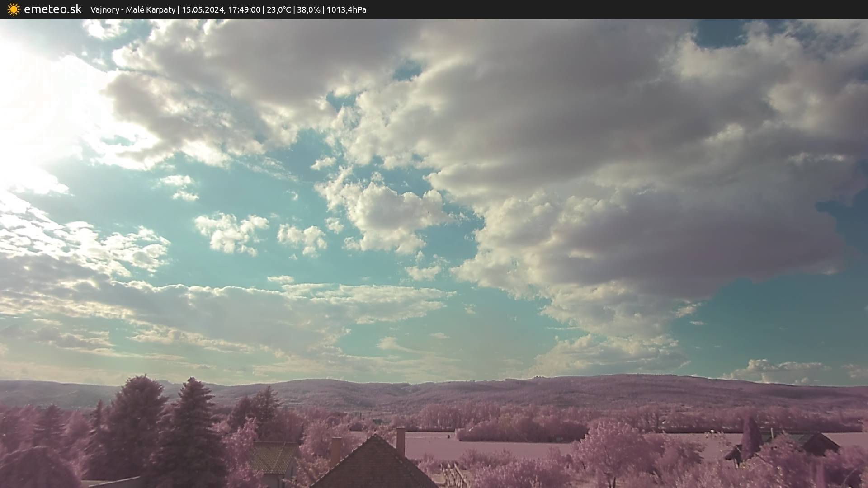Click the 17:49:00 timestamp
The height and width of the screenshot is (488, 868).
click(x=244, y=10)
